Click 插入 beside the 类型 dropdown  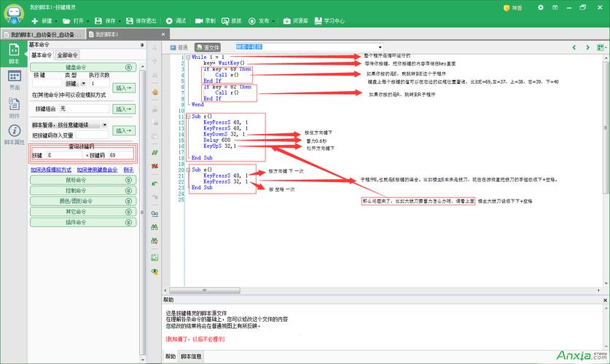point(124,88)
